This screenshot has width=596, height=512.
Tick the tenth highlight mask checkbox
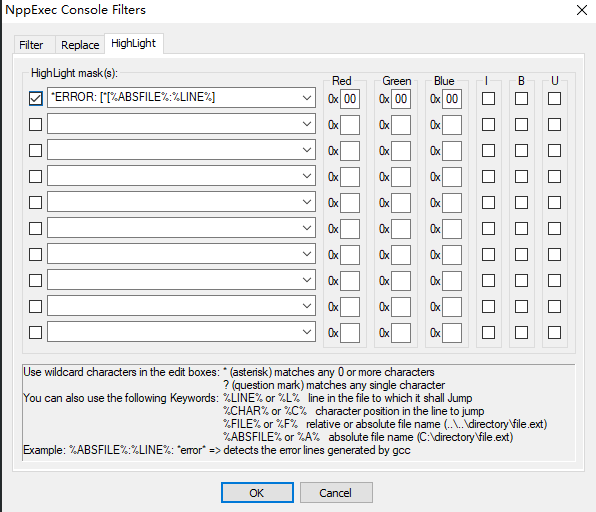(35, 333)
